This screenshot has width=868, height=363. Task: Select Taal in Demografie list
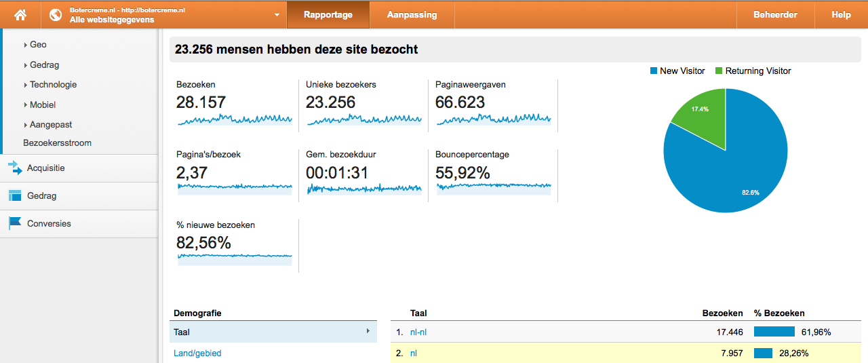(x=273, y=332)
